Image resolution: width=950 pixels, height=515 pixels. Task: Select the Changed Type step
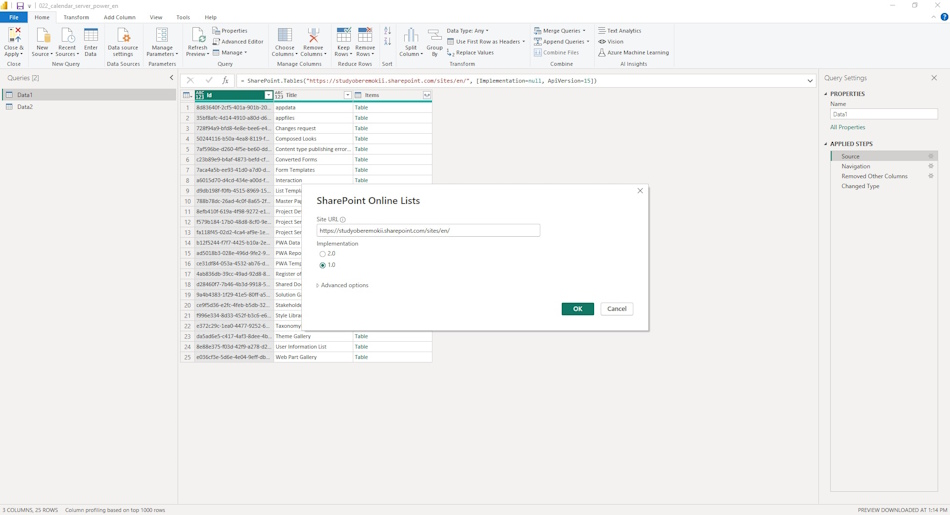click(x=884, y=187)
